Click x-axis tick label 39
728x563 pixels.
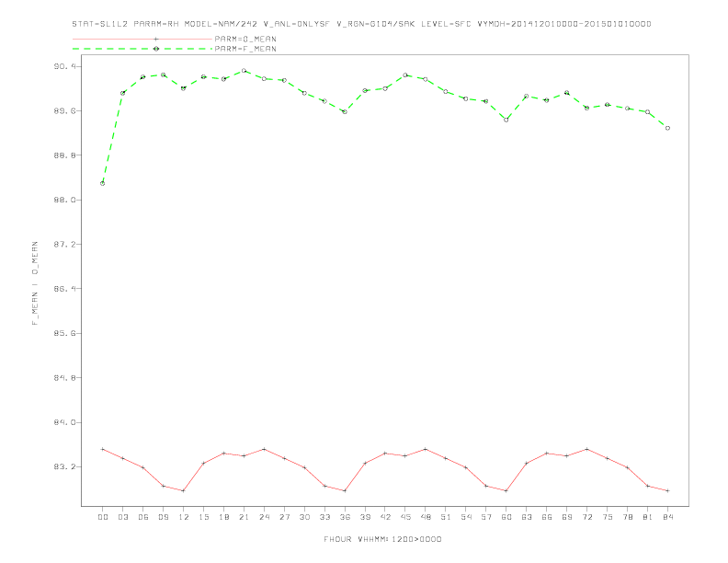pyautogui.click(x=366, y=517)
